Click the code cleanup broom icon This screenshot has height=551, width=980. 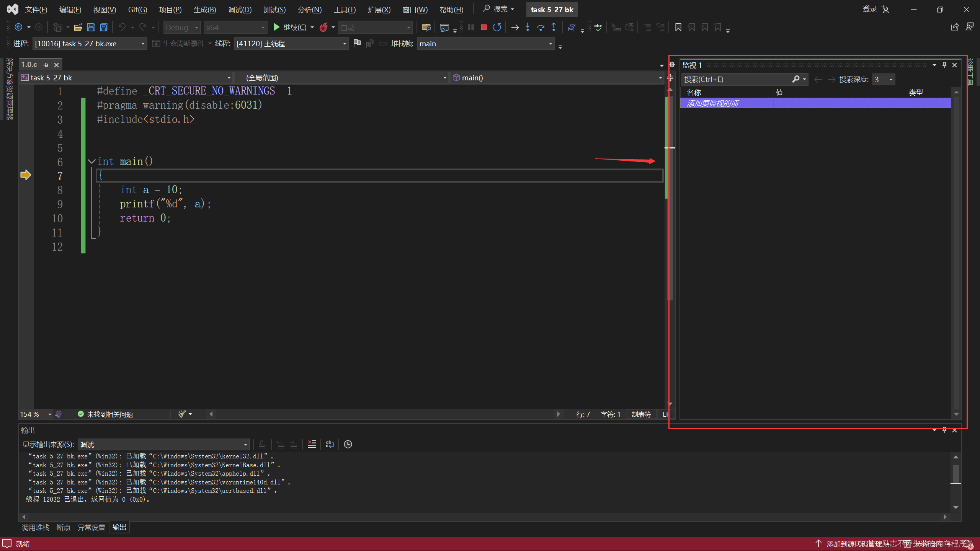click(182, 414)
